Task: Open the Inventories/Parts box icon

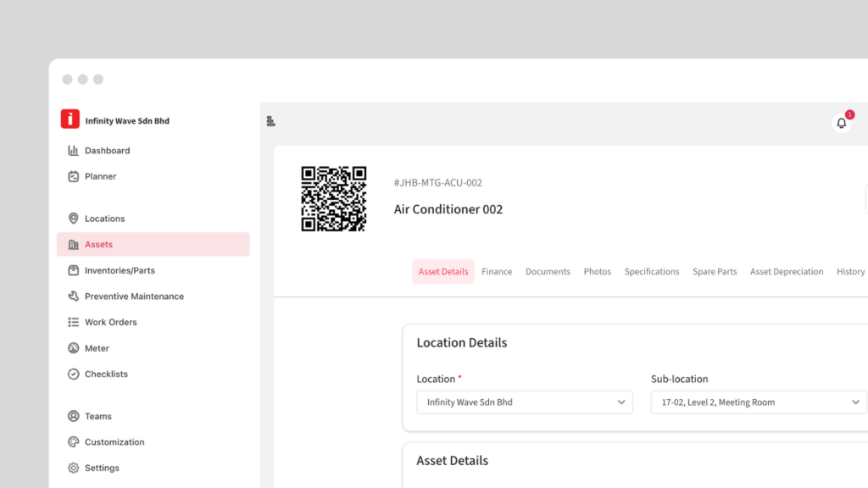Action: click(73, 270)
